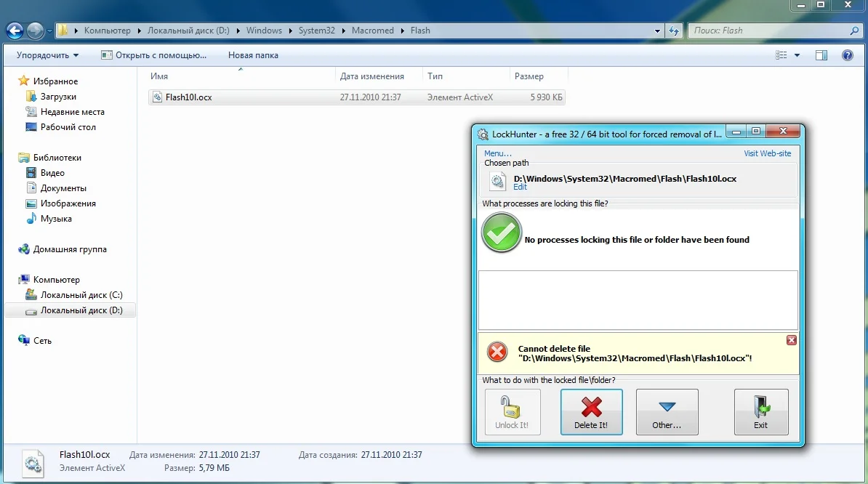Maximize the LockHunter window

point(755,131)
